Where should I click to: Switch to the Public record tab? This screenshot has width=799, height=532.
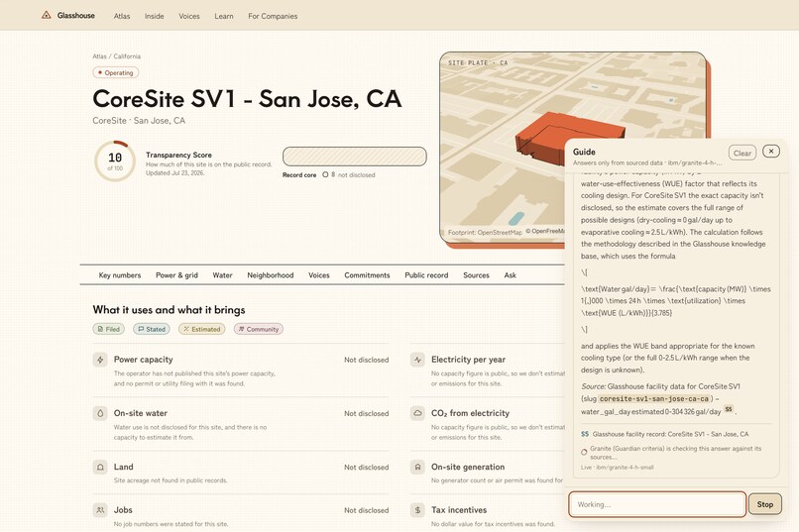[x=426, y=274]
